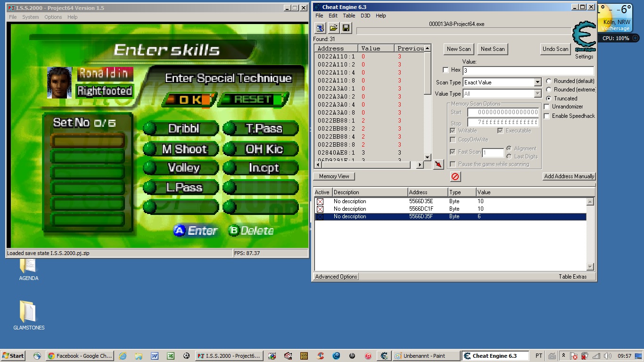The height and width of the screenshot is (362, 644).
Task: Click the Cheat Engine logo above Settings
Action: [x=584, y=36]
